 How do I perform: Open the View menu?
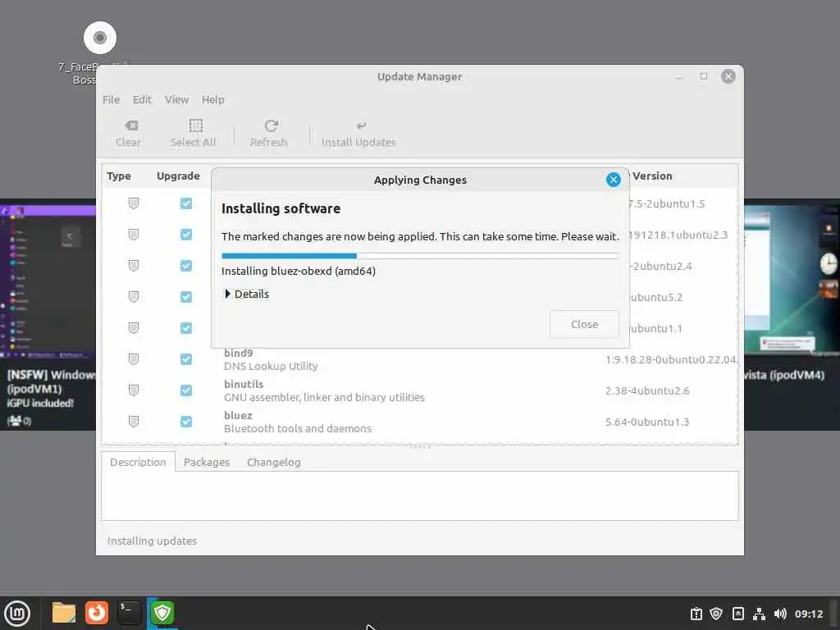pos(177,99)
